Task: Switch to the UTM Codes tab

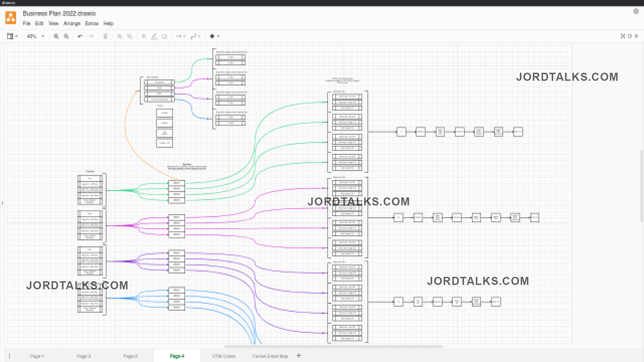Action: point(224,356)
